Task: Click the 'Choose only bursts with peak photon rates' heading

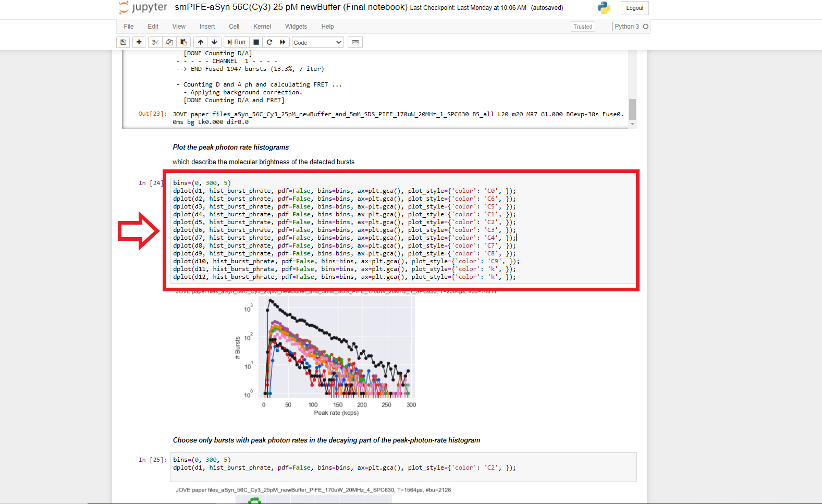Action: (x=327, y=440)
